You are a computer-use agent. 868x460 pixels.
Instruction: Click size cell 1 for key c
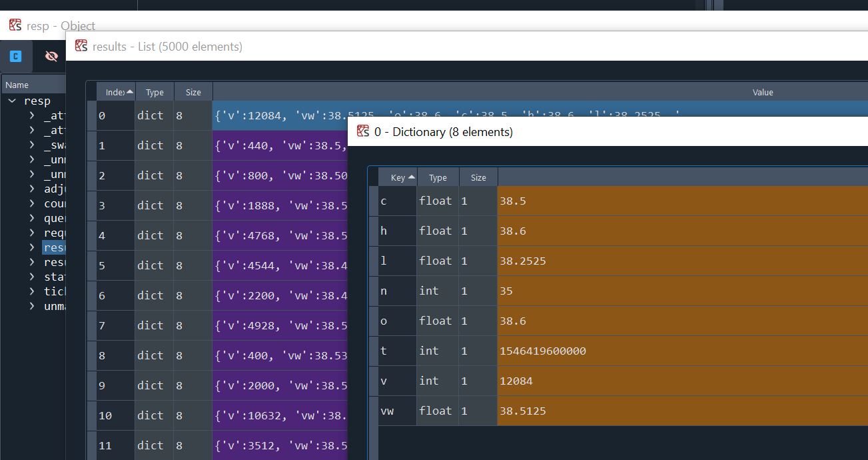[x=478, y=201]
